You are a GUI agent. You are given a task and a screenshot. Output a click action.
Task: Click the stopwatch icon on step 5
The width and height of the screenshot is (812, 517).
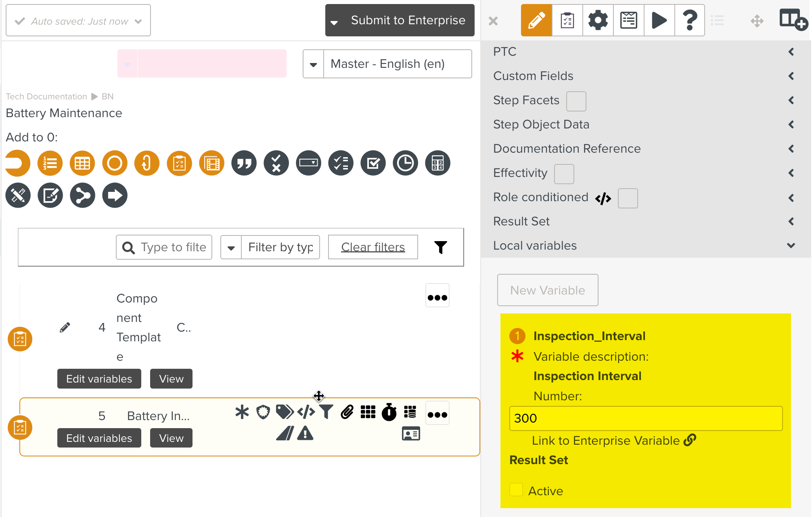pos(389,412)
